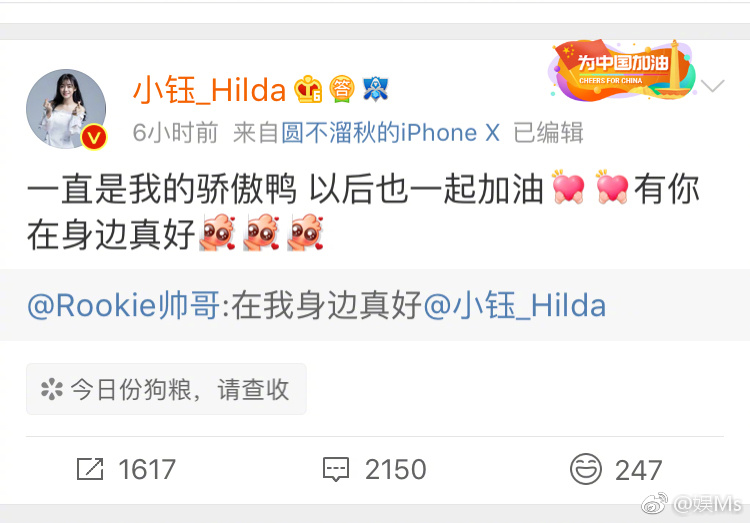Click the orange 答 badge icon
This screenshot has width=750, height=523.
pos(342,89)
